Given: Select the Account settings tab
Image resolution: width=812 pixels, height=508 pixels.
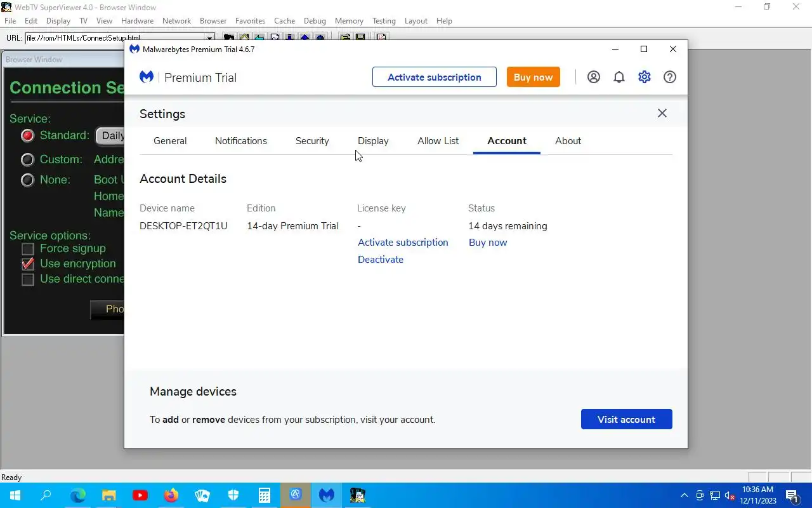Looking at the screenshot, I should pos(507,141).
